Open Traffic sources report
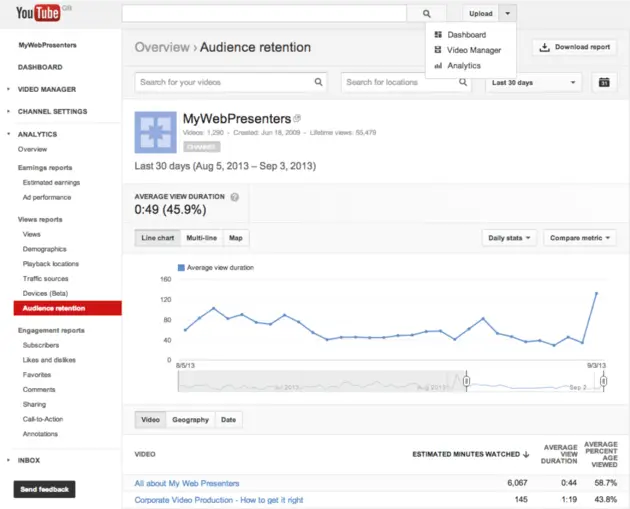 coord(46,279)
